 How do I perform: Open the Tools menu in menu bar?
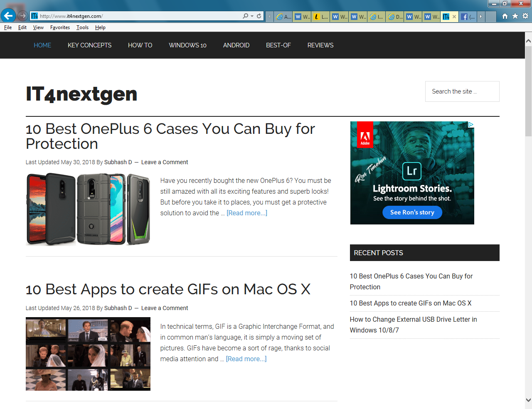coord(82,27)
